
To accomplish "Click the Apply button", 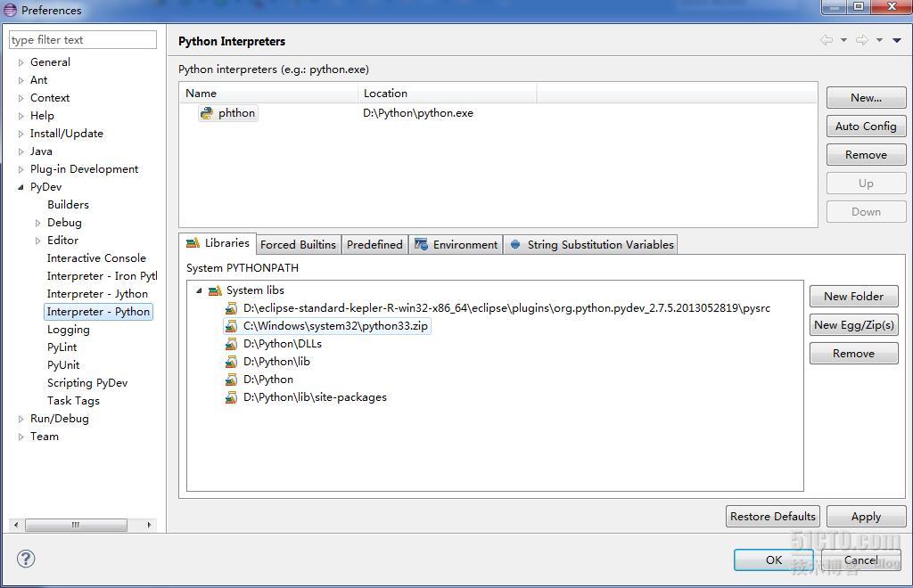I will point(866,517).
